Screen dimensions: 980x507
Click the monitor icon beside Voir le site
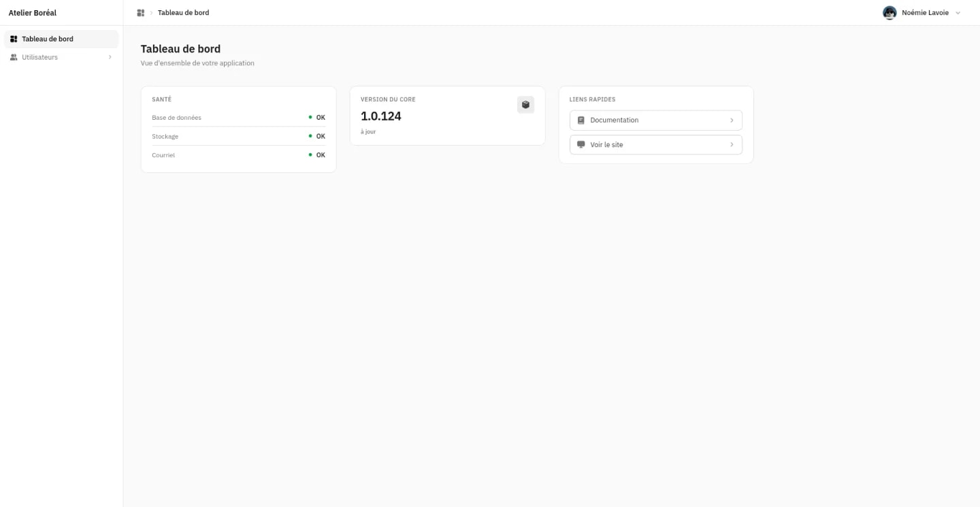click(581, 145)
